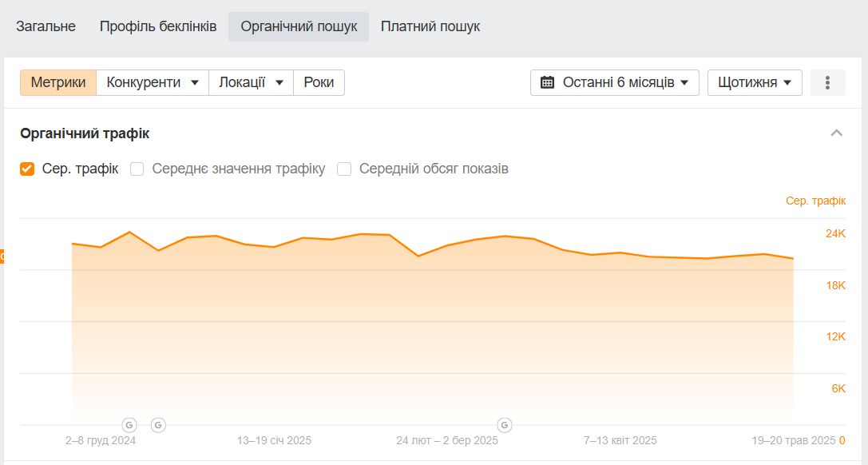Click the calendar icon in date range selector

[x=547, y=82]
